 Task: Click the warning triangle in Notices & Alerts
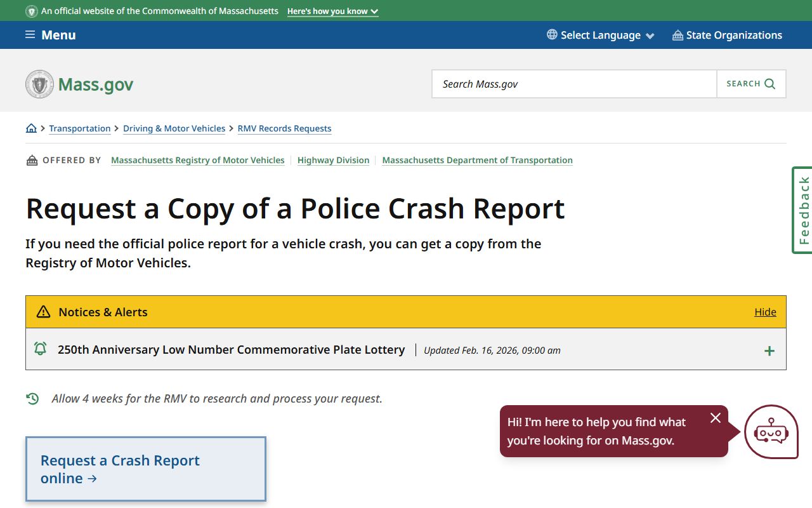tap(43, 312)
